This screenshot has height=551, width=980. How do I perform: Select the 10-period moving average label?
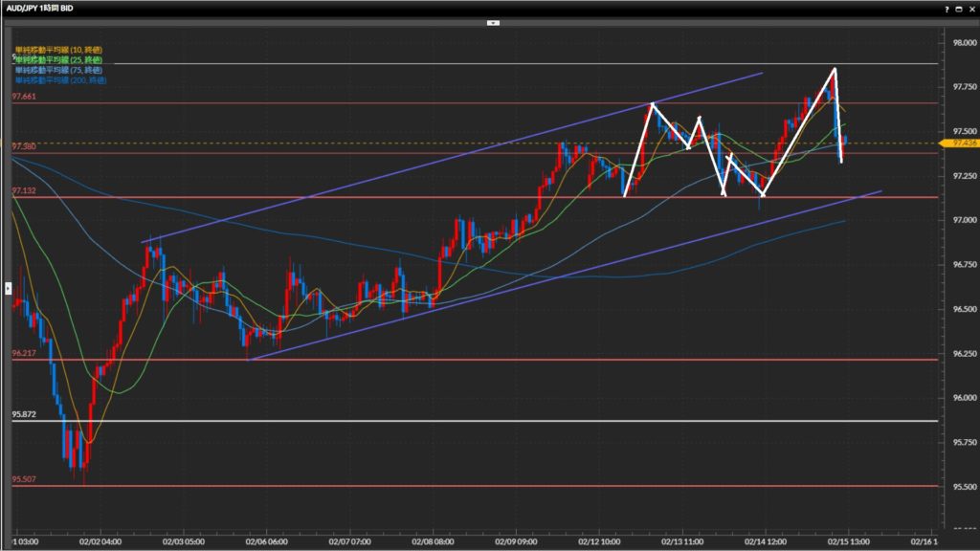coord(58,49)
